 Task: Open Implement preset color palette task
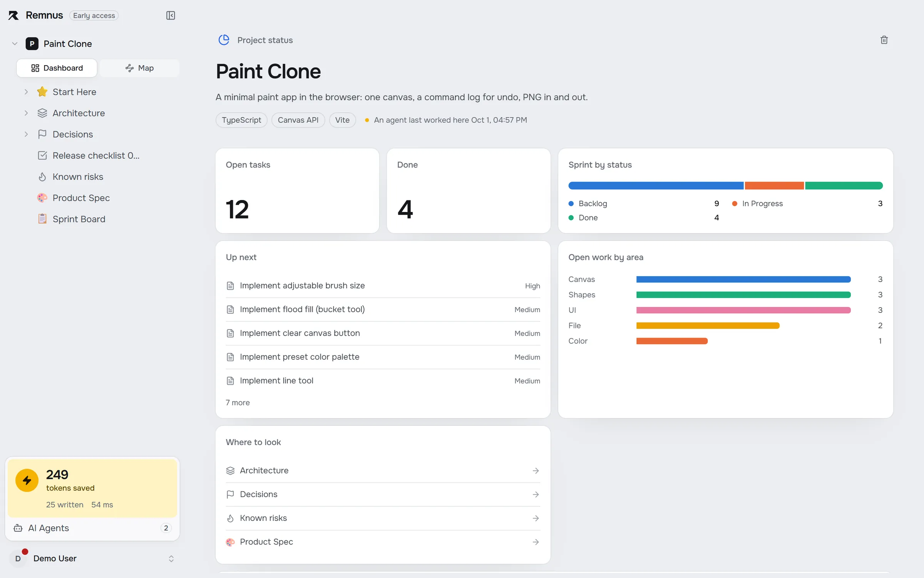(383, 358)
